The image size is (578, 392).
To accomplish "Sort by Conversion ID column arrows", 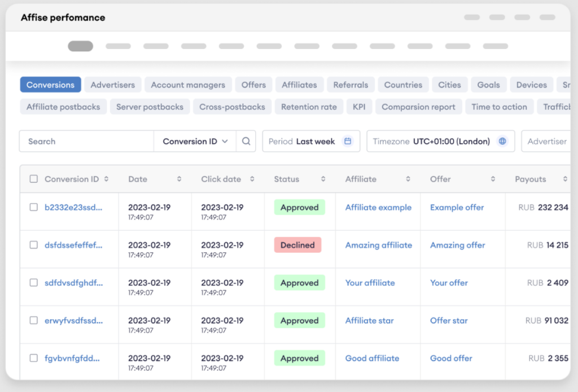I will tap(106, 179).
